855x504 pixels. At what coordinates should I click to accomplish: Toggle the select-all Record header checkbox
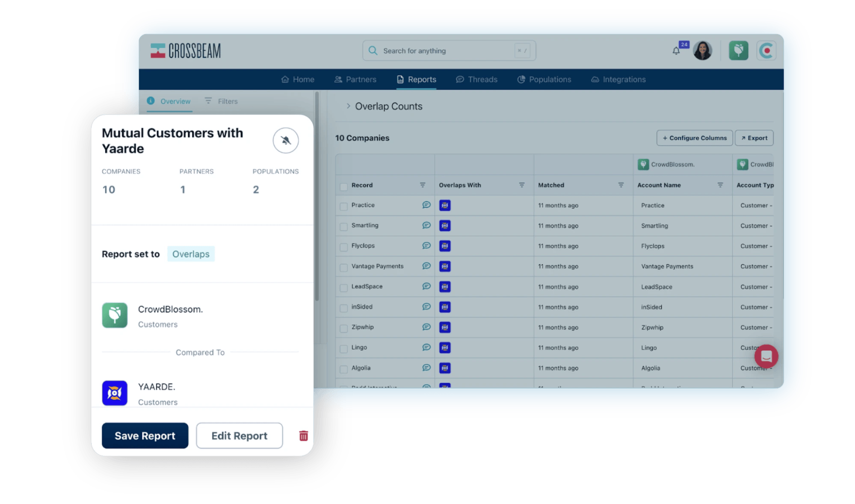point(343,187)
